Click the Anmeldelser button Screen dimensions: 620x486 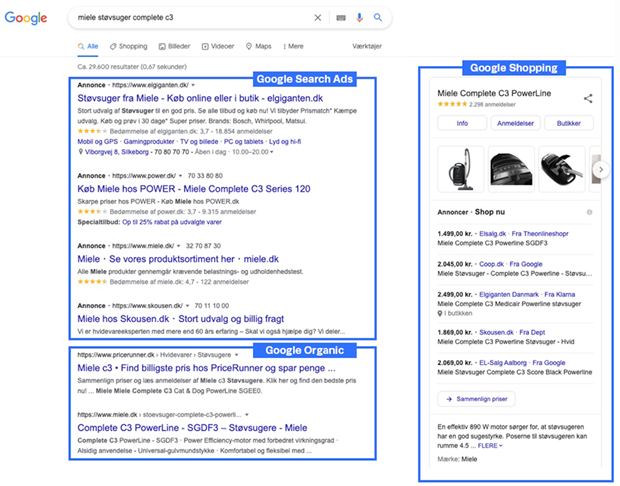(515, 123)
